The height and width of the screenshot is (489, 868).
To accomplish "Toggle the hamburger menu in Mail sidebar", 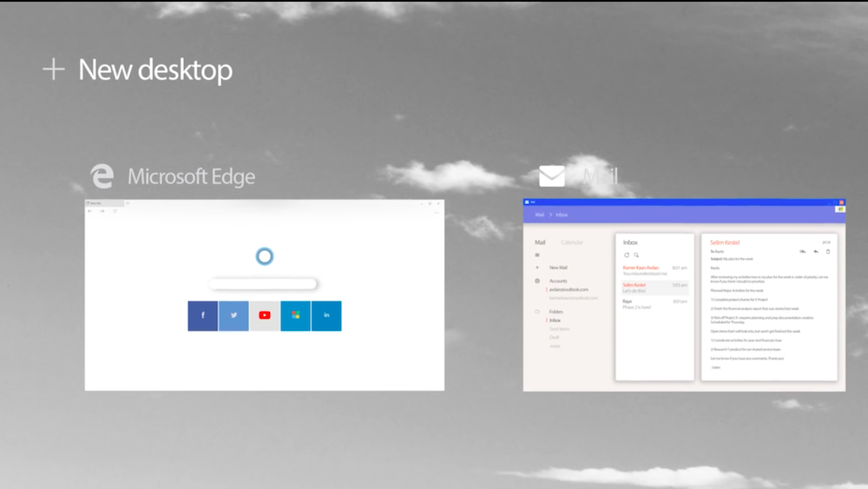I will [x=537, y=255].
